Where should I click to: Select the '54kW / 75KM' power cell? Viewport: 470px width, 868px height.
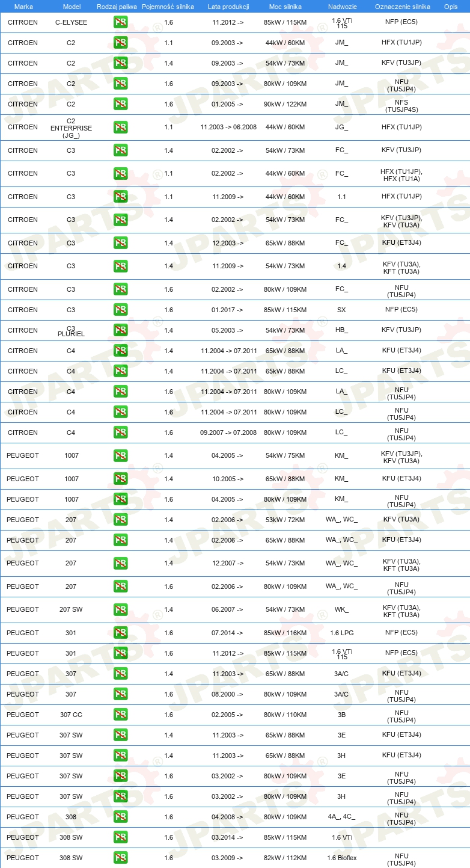(x=285, y=455)
